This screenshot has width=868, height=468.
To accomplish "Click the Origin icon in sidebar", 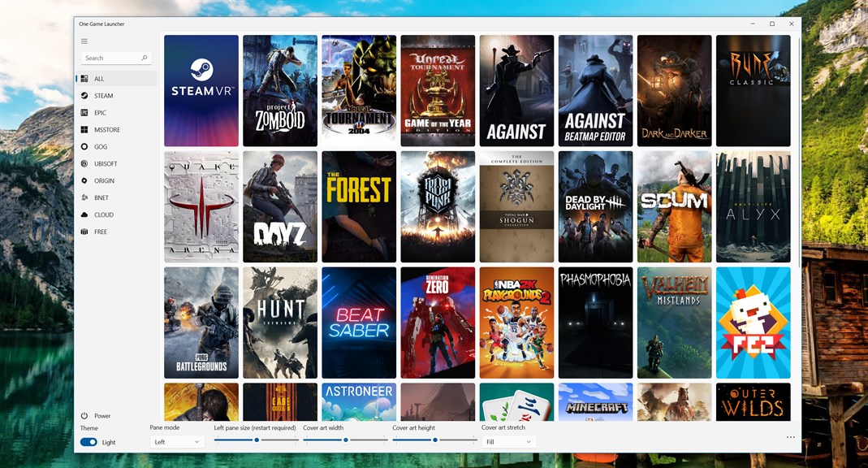I will pyautogui.click(x=84, y=180).
